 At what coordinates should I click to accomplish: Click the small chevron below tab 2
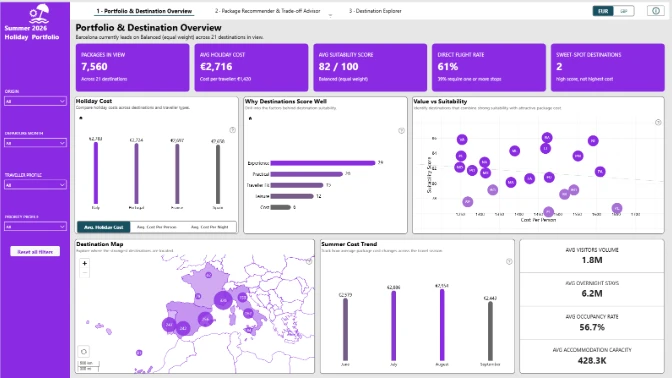click(330, 15)
